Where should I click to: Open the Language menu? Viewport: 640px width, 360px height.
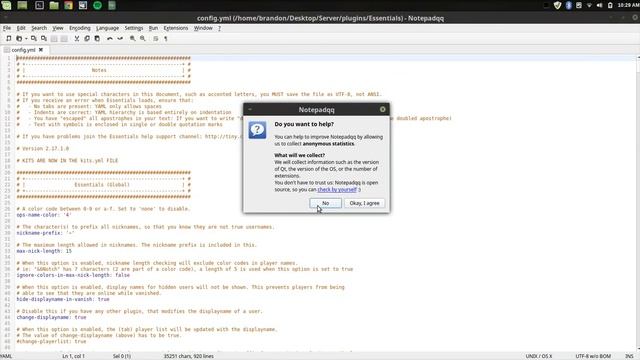click(107, 28)
